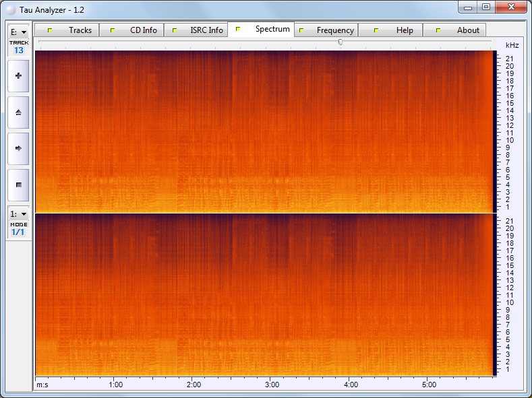Click the 3:00 mark on time axis

tap(272, 385)
